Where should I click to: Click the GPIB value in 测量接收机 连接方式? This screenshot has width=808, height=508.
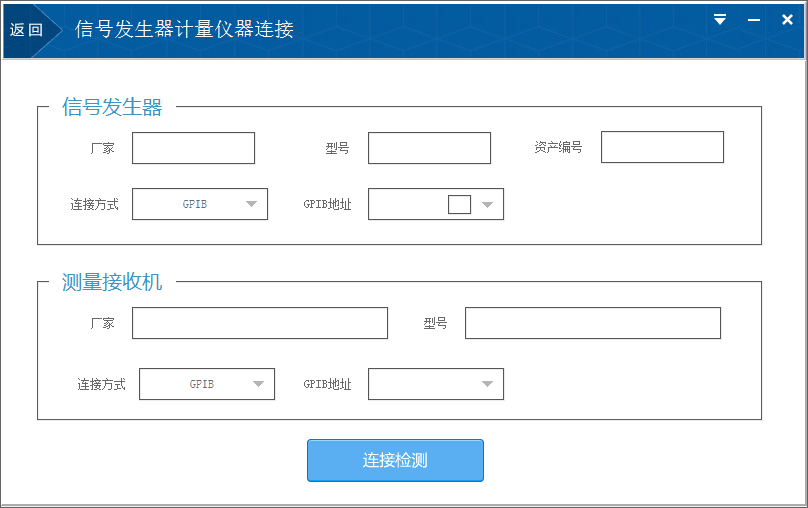(x=202, y=384)
